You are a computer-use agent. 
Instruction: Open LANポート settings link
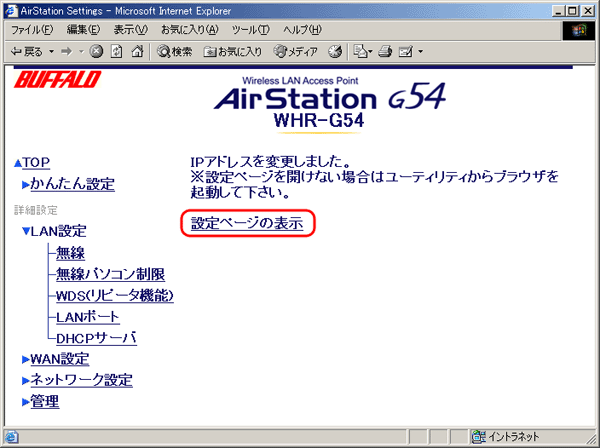click(x=88, y=317)
